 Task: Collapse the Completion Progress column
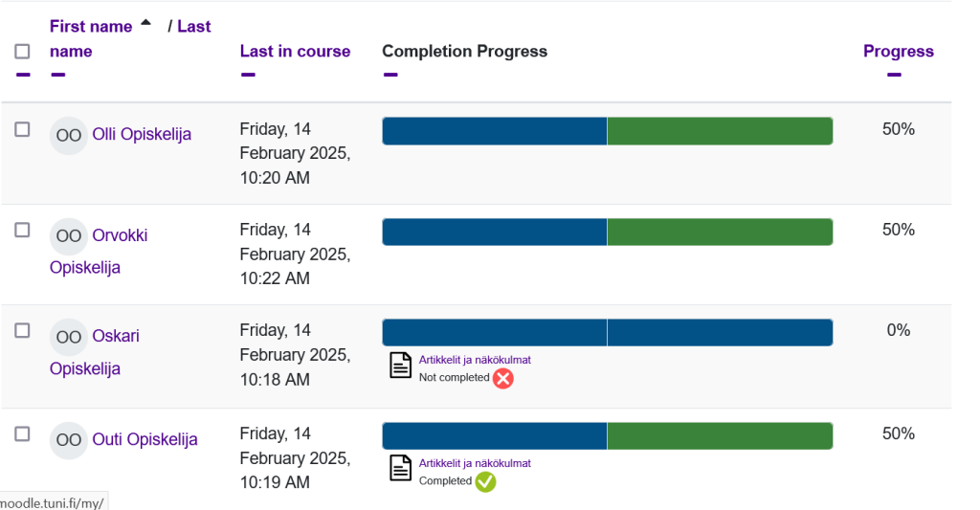[390, 75]
